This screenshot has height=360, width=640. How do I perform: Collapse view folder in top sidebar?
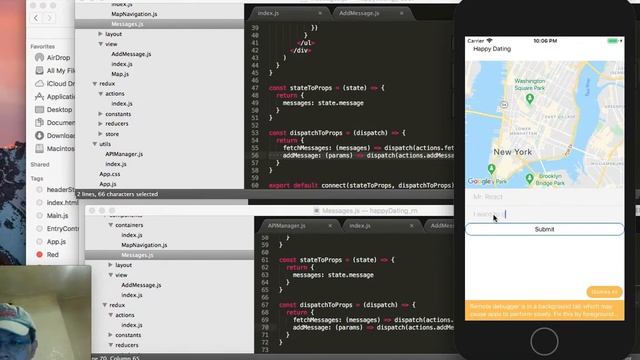click(100, 44)
